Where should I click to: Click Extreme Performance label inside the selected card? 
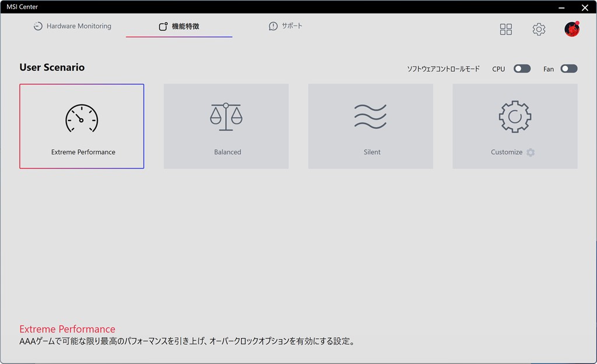[83, 152]
